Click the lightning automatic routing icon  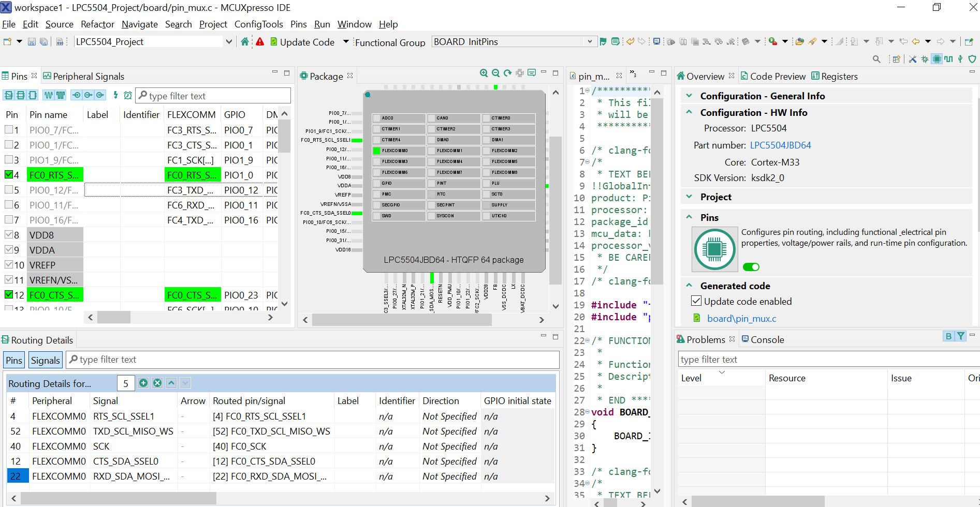coord(115,95)
